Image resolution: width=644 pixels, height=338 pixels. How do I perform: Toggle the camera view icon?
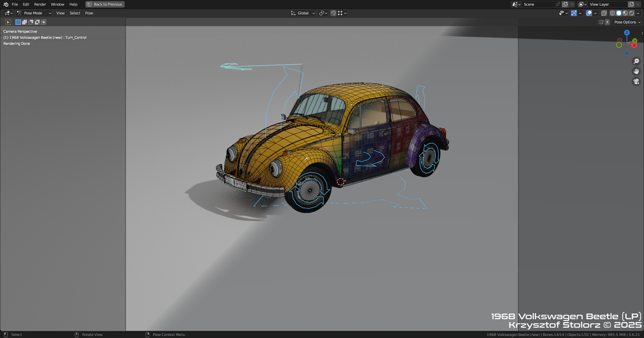636,81
